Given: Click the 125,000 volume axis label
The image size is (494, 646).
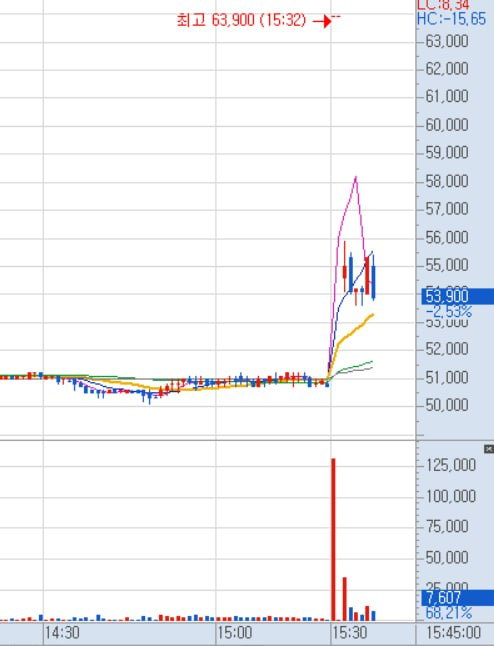Looking at the screenshot, I should (x=451, y=465).
